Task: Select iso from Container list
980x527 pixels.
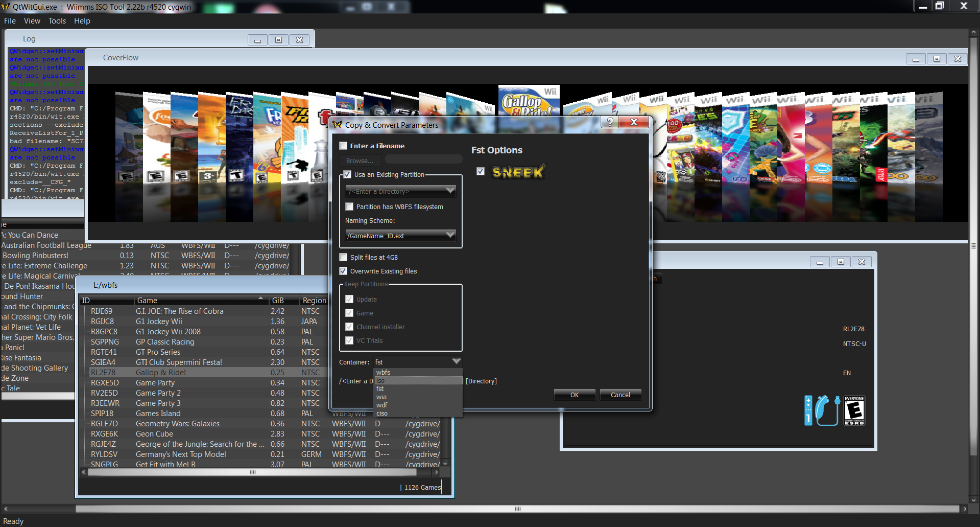Action: click(418, 380)
